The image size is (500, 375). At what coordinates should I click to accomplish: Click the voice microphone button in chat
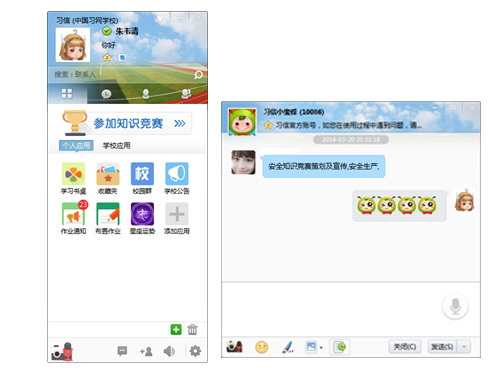tap(455, 306)
